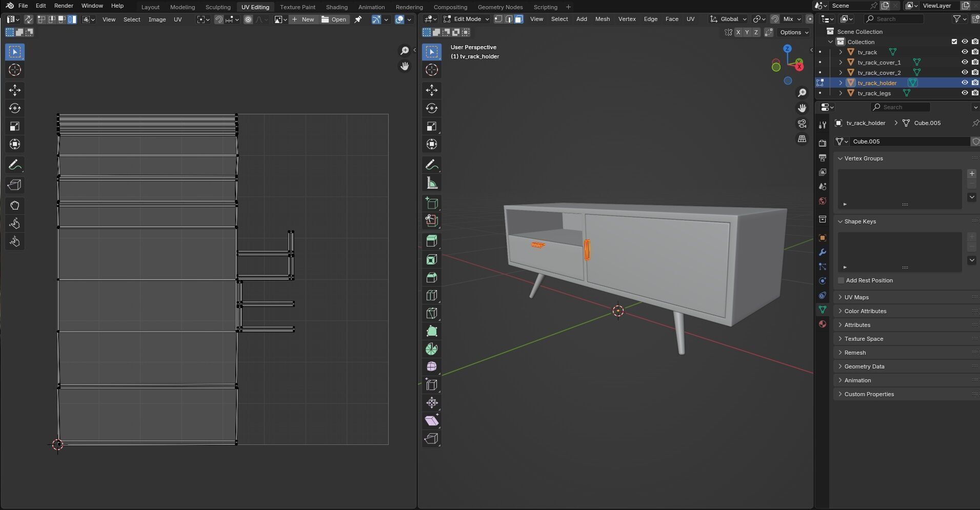Expand tv_rack_legs in outliner
This screenshot has height=510, width=980.
pos(841,93)
